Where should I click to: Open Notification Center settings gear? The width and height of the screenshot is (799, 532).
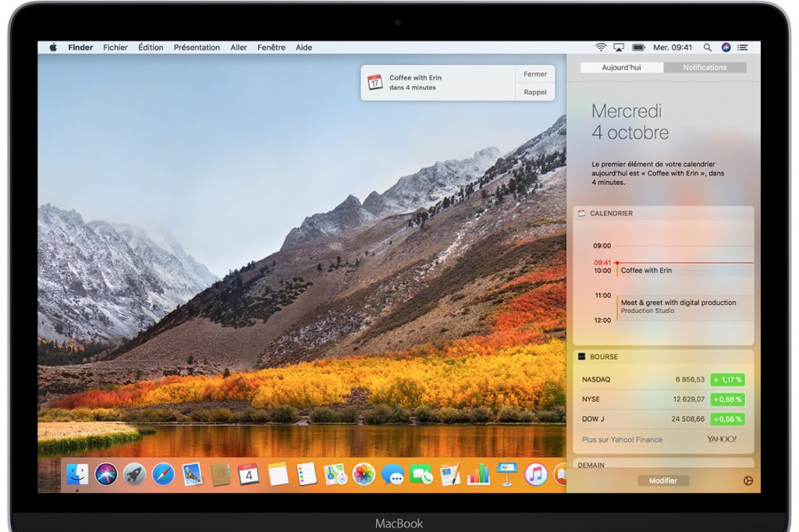[748, 481]
